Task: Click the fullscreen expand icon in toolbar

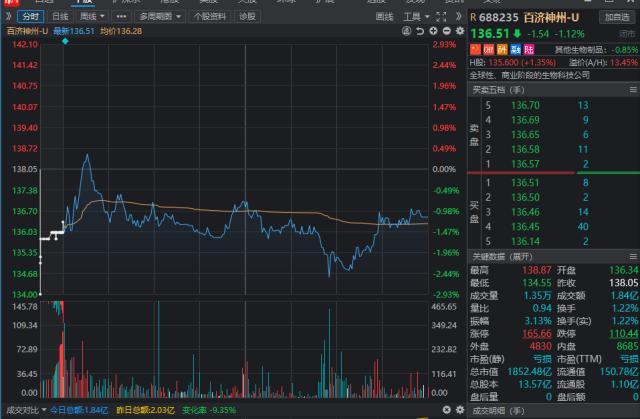Action: pyautogui.click(x=441, y=16)
